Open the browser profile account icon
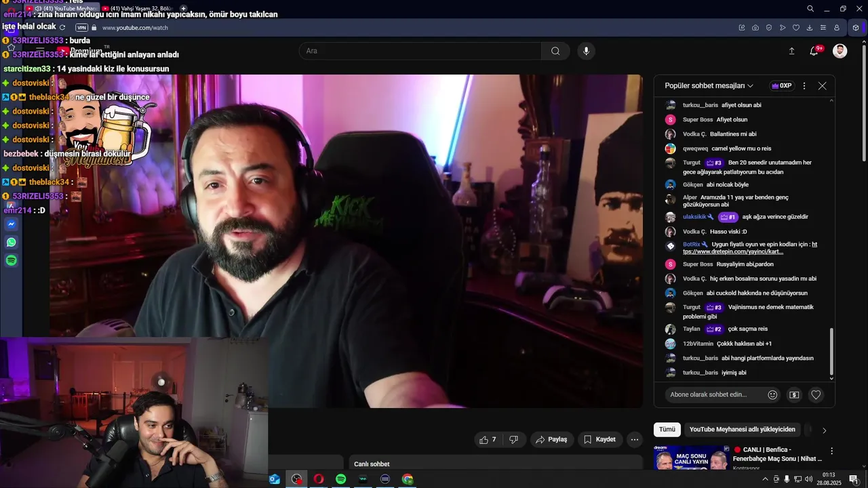 pyautogui.click(x=837, y=28)
